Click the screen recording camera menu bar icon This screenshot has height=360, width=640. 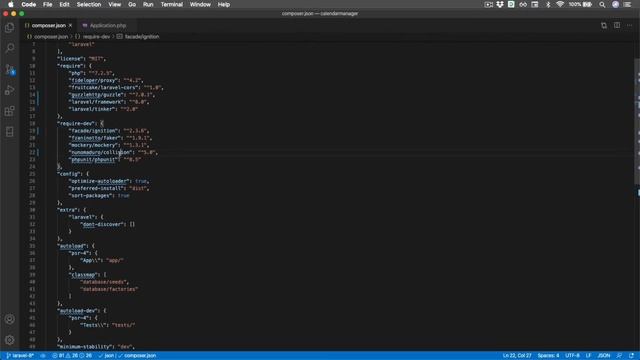[x=488, y=4]
